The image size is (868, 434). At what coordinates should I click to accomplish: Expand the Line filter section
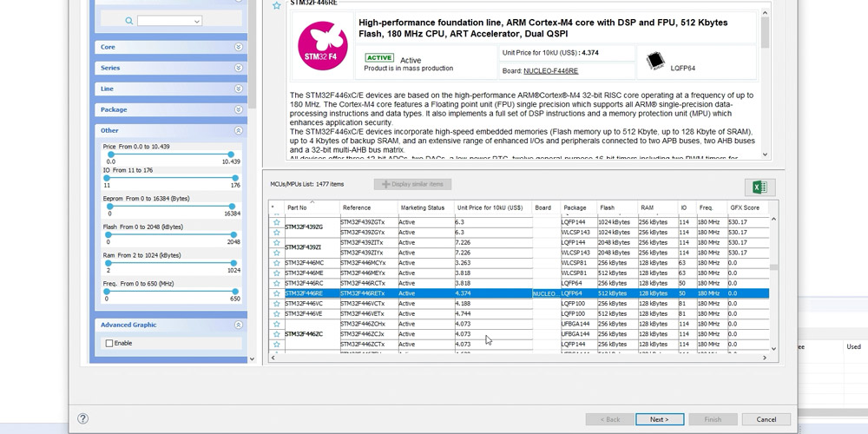(239, 89)
